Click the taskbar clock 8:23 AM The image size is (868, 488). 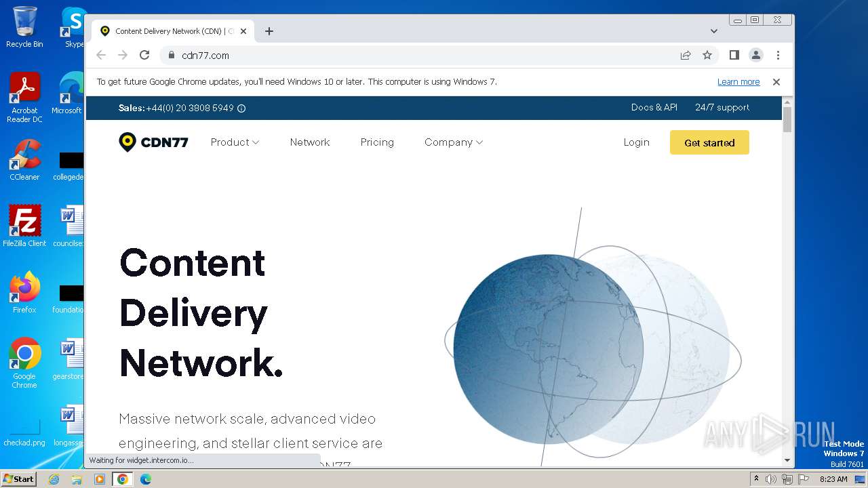(x=833, y=479)
